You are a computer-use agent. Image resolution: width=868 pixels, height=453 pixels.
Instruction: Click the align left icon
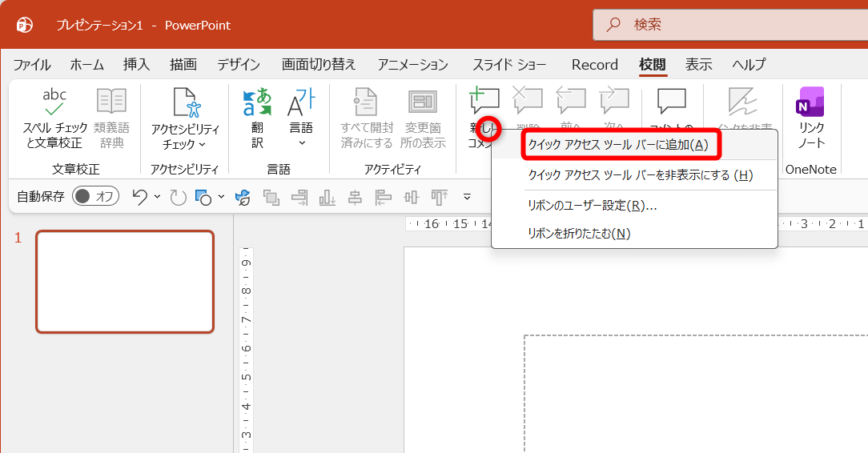pyautogui.click(x=383, y=197)
